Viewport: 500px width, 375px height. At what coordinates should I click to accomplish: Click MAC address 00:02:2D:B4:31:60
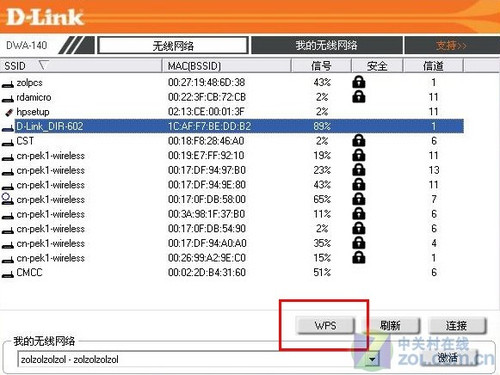point(207,272)
